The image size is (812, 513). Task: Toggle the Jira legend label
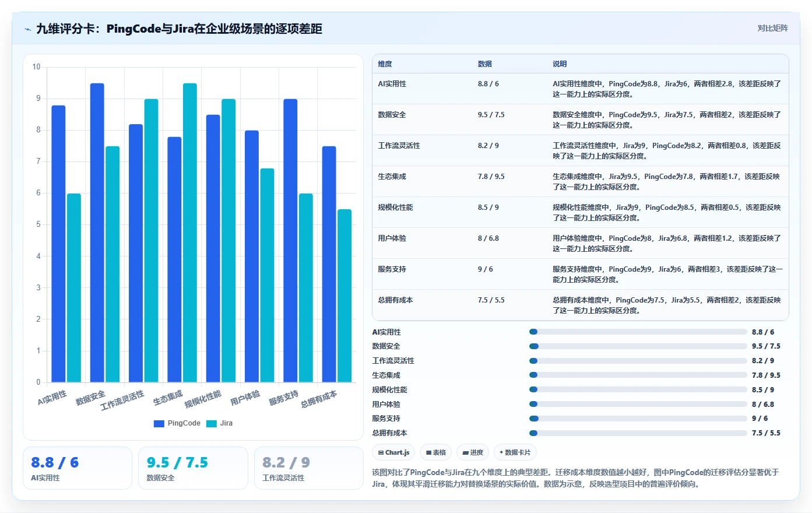click(x=226, y=423)
